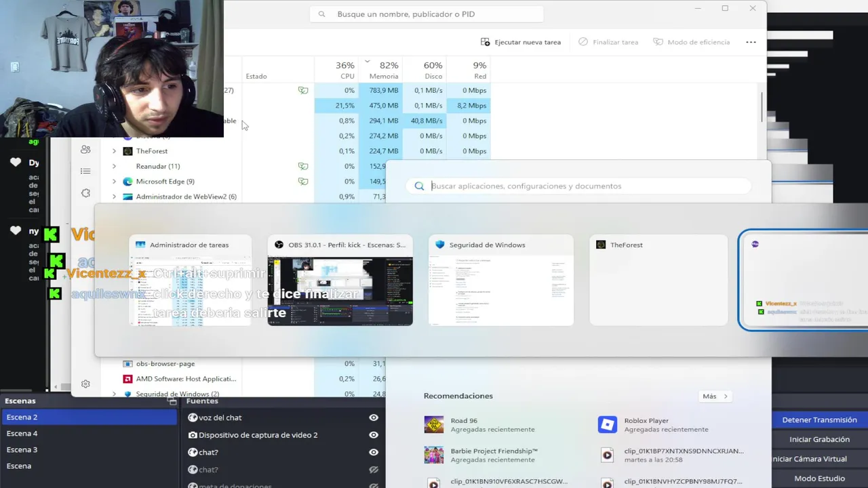Select Escena 3 in OBS scenes
This screenshot has height=488, width=868.
[x=90, y=449]
